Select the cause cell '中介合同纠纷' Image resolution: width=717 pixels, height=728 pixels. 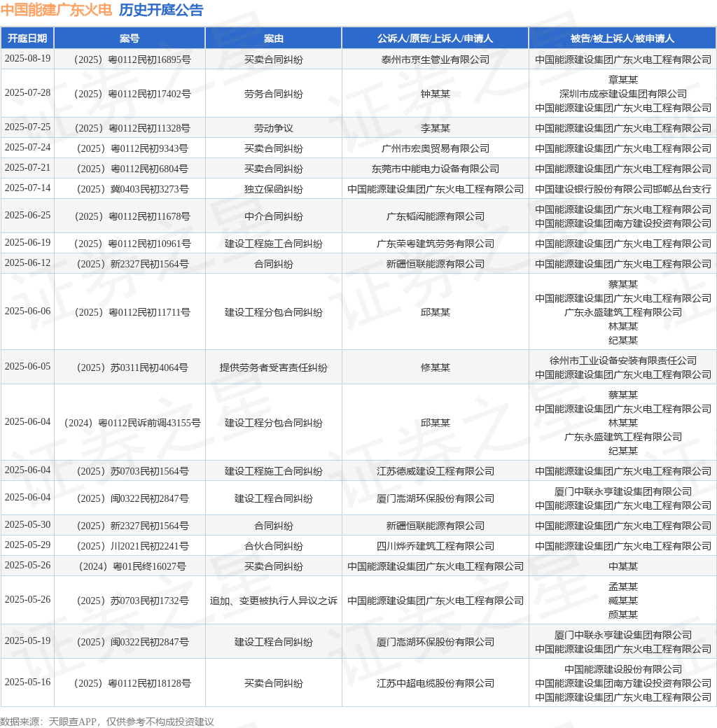pos(274,216)
